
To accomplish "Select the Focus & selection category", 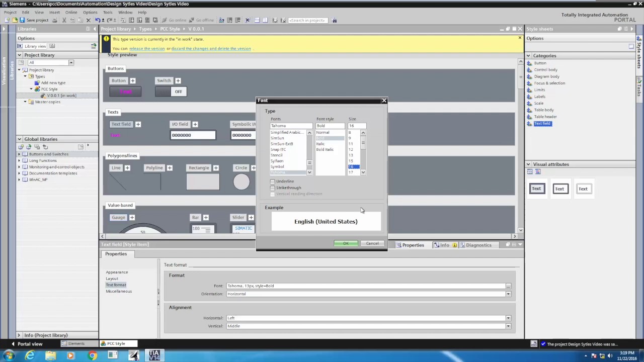I will pyautogui.click(x=549, y=83).
